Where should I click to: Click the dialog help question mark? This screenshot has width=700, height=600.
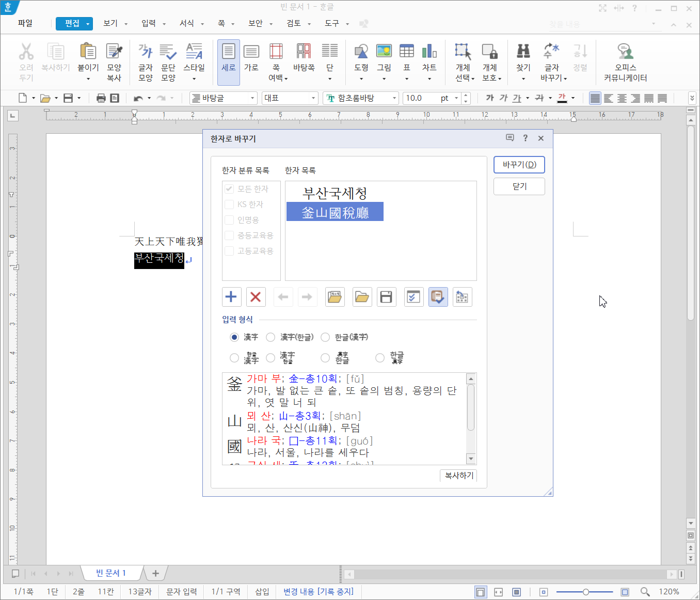525,138
